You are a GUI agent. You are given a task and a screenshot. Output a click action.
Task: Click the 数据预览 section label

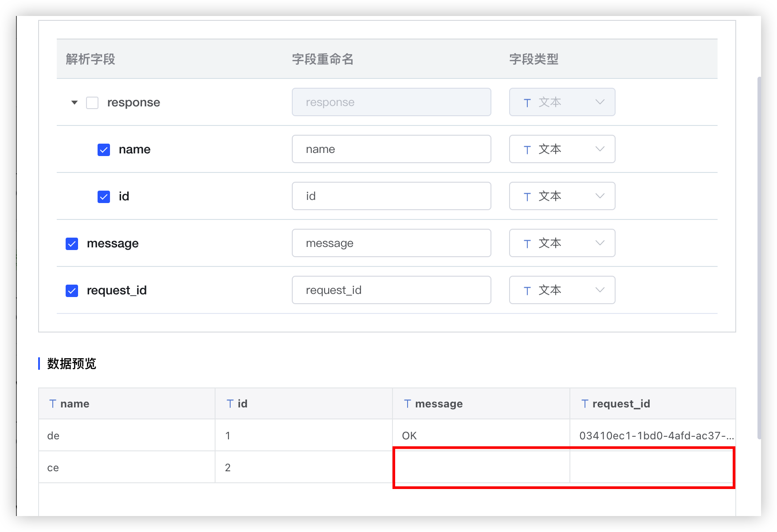71,364
